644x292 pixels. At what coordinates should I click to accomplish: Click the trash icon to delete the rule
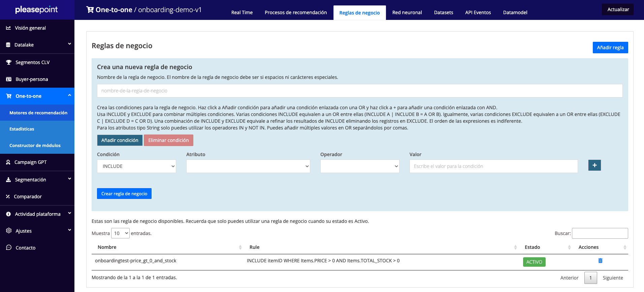pos(600,261)
